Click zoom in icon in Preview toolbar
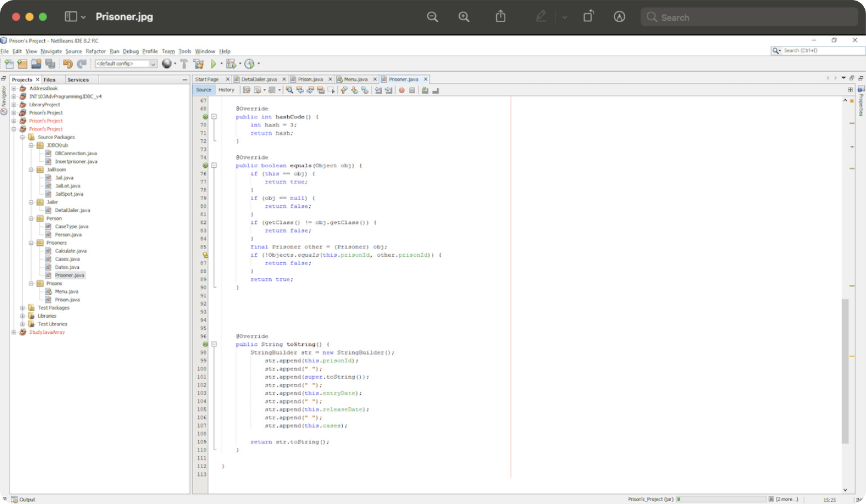The height and width of the screenshot is (504, 866). pos(464,17)
